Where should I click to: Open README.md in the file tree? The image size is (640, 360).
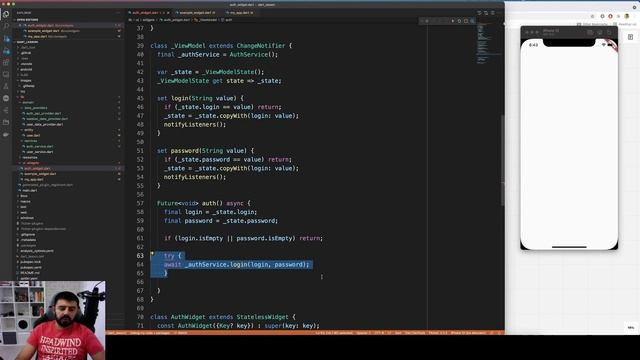pos(30,273)
